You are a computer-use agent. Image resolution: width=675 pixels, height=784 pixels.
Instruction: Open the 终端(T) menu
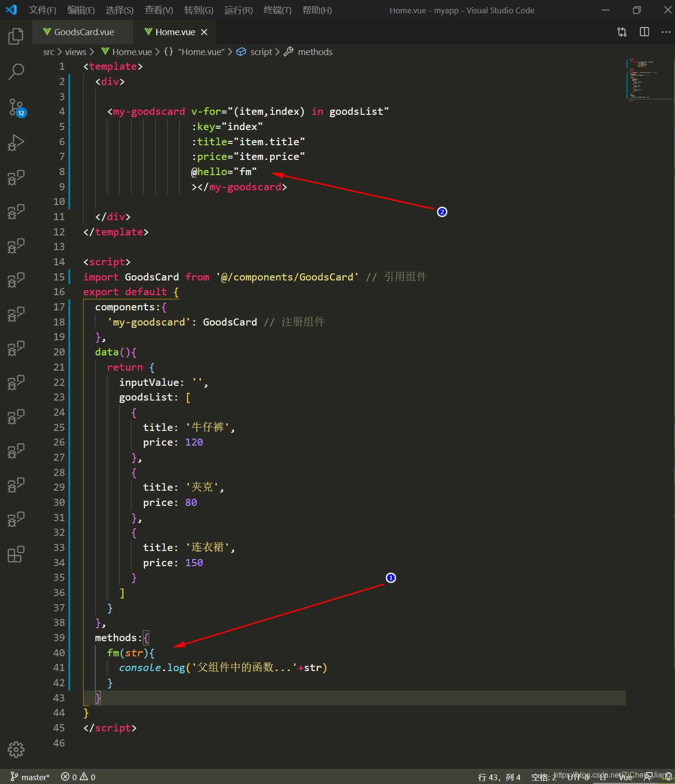(x=277, y=10)
